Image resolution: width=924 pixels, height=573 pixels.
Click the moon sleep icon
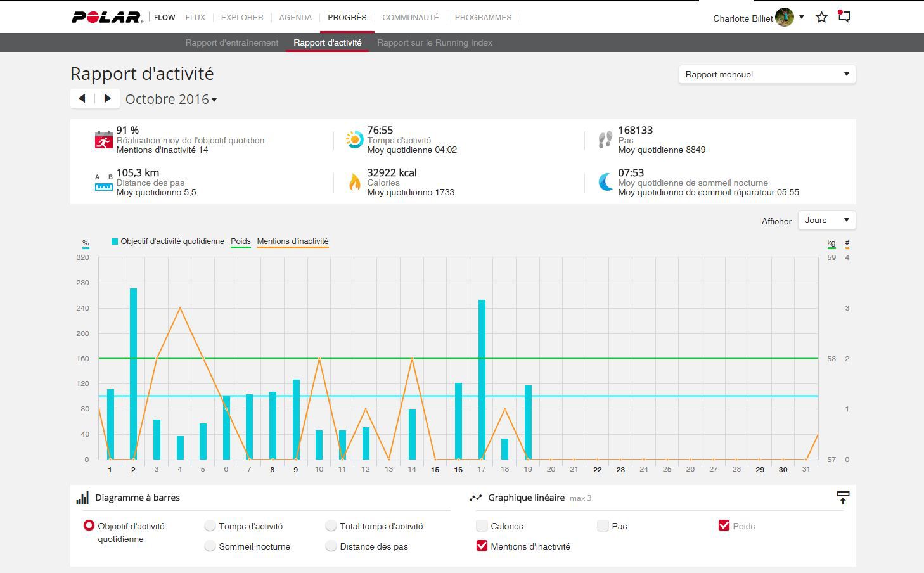pyautogui.click(x=606, y=182)
